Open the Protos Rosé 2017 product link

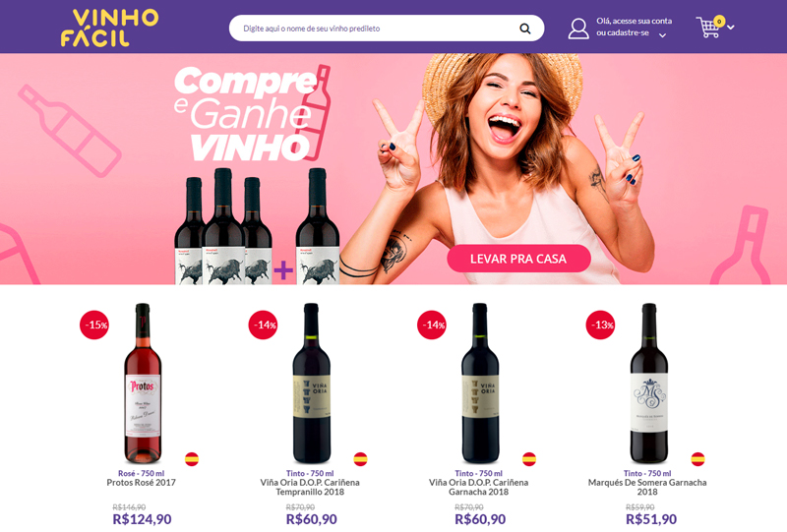[x=141, y=482]
